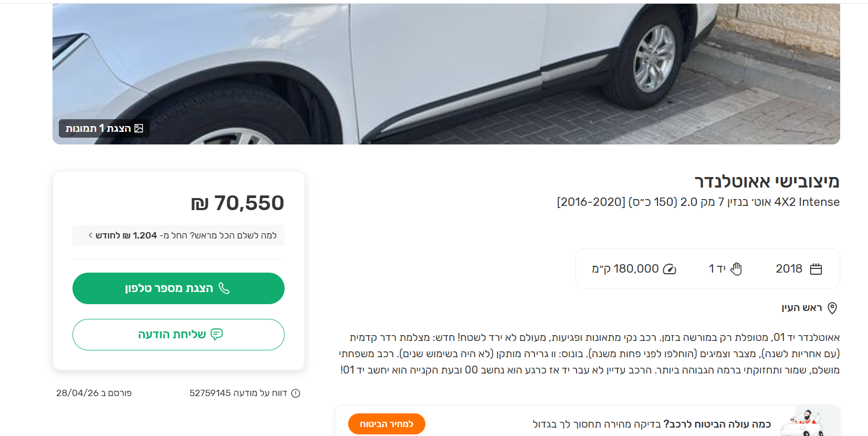Click the orange למחיר הביטוח button

click(x=386, y=424)
